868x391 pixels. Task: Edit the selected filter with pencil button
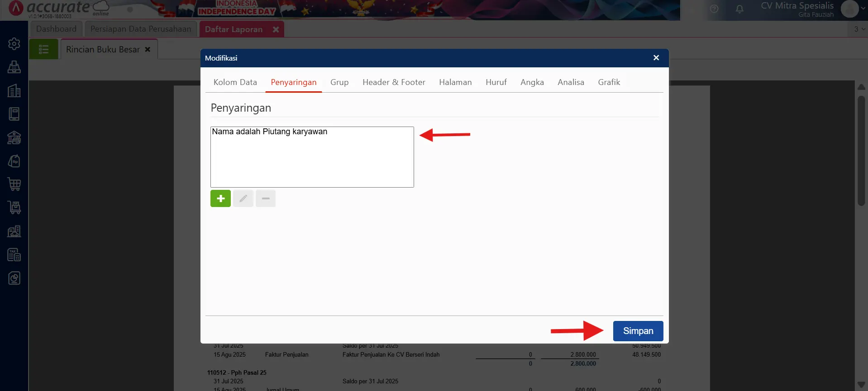point(243,198)
